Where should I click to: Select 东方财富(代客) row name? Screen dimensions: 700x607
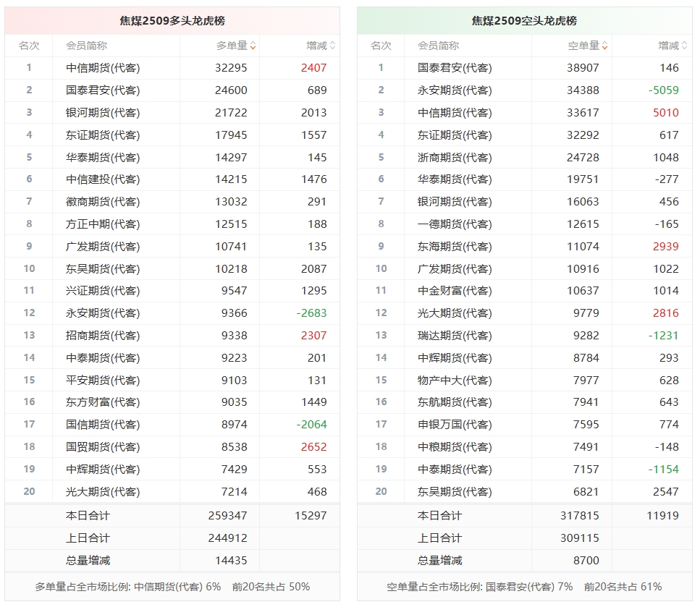click(x=103, y=402)
